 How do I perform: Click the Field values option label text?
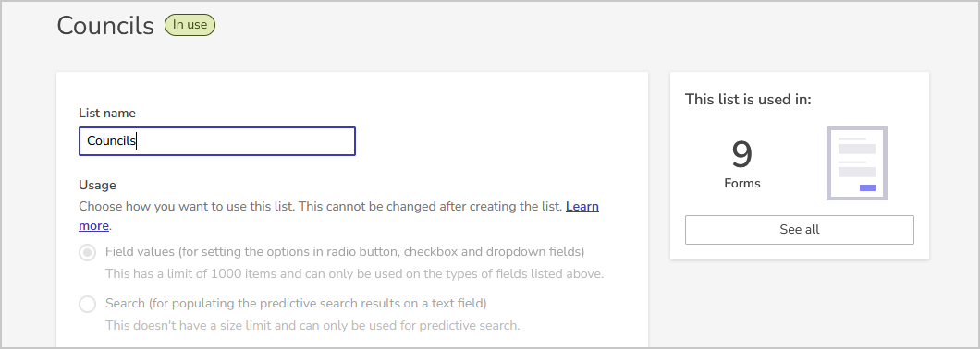click(x=345, y=252)
